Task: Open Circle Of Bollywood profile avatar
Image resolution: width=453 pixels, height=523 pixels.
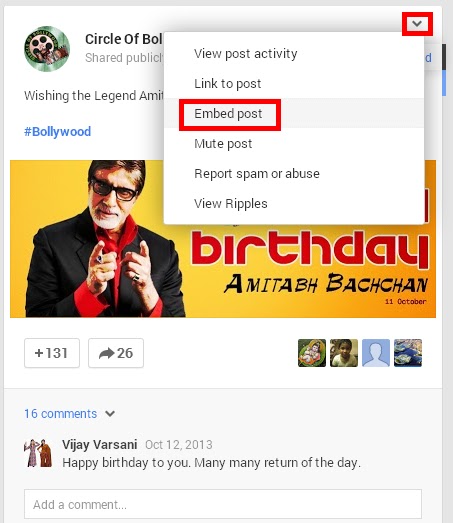Action: click(47, 49)
